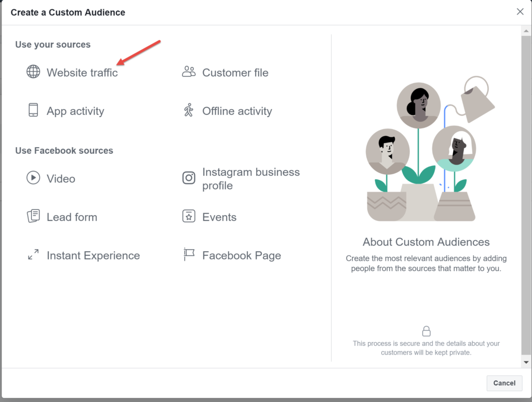The image size is (532, 402).
Task: Click the starred Events icon
Action: [x=189, y=216]
